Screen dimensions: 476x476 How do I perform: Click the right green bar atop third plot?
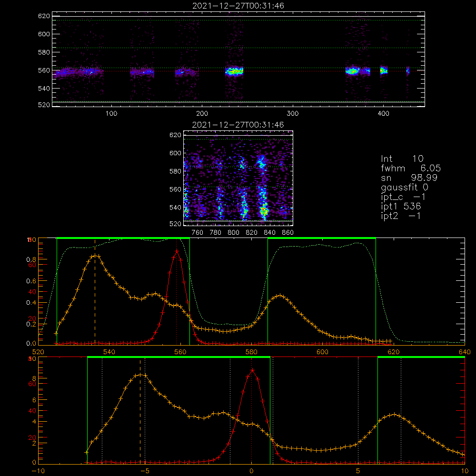(322, 238)
